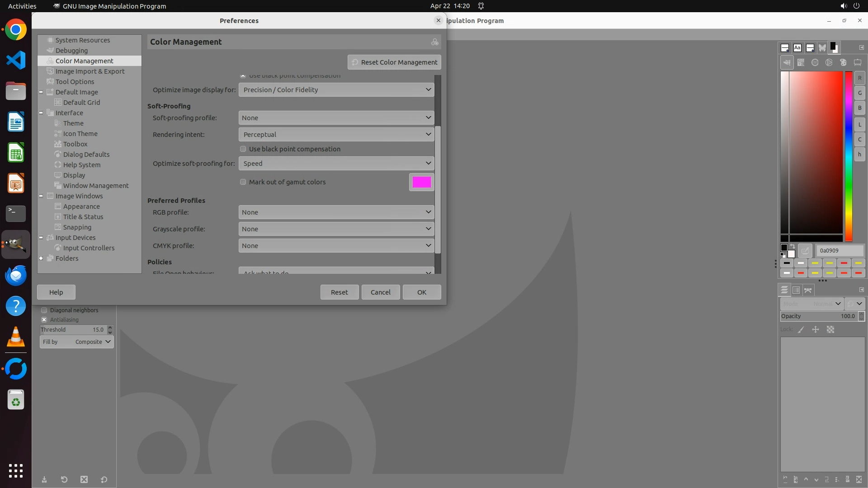Check the Diagonal neighbors option
The width and height of the screenshot is (868, 488).
[44, 310]
